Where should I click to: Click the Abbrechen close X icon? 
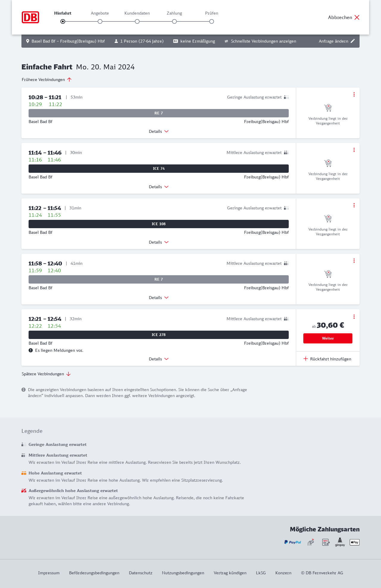[x=357, y=17]
